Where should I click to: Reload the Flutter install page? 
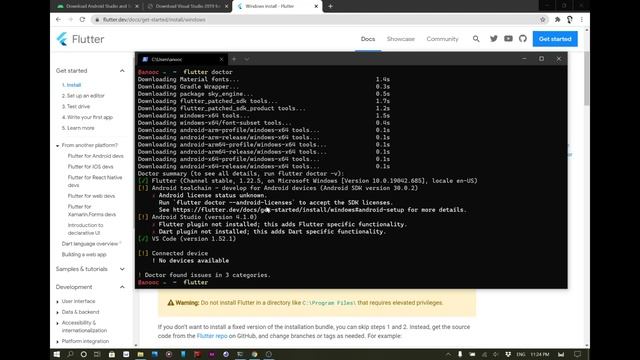pyautogui.click(x=82, y=20)
